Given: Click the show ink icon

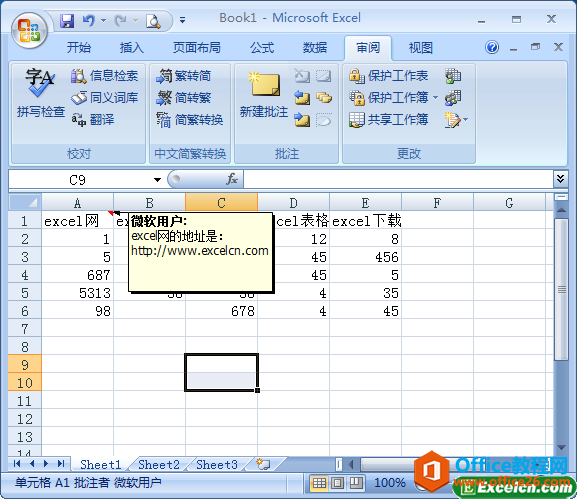Looking at the screenshot, I should coord(323,120).
